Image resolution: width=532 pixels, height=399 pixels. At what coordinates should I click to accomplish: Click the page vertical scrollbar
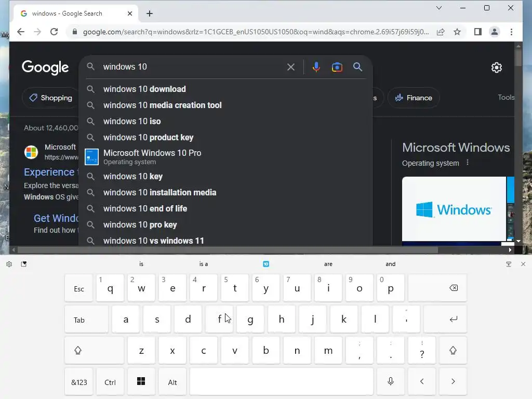point(518,57)
